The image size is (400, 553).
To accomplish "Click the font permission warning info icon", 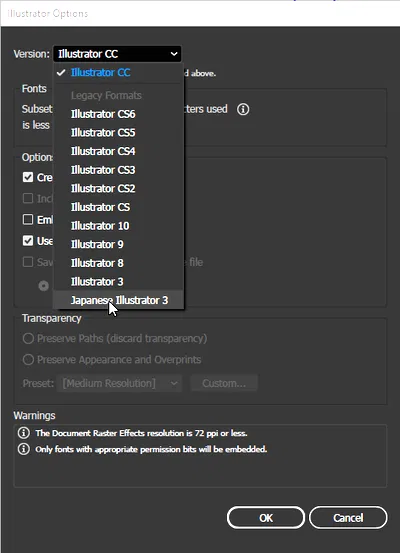I will tap(24, 449).
